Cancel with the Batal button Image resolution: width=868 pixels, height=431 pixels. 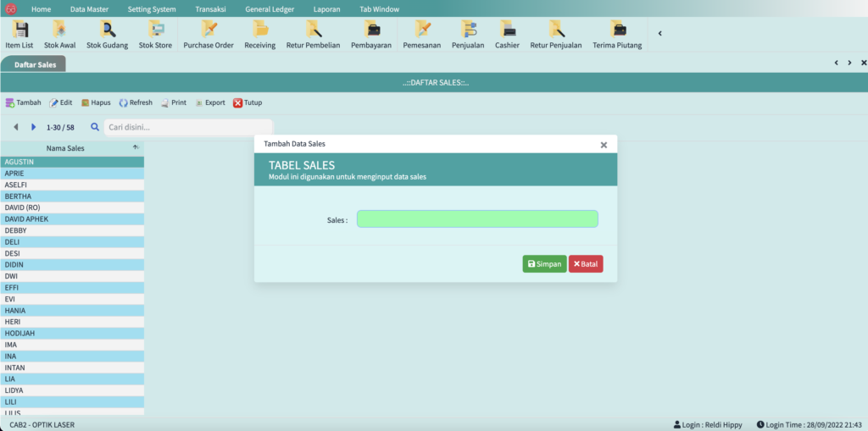point(586,264)
